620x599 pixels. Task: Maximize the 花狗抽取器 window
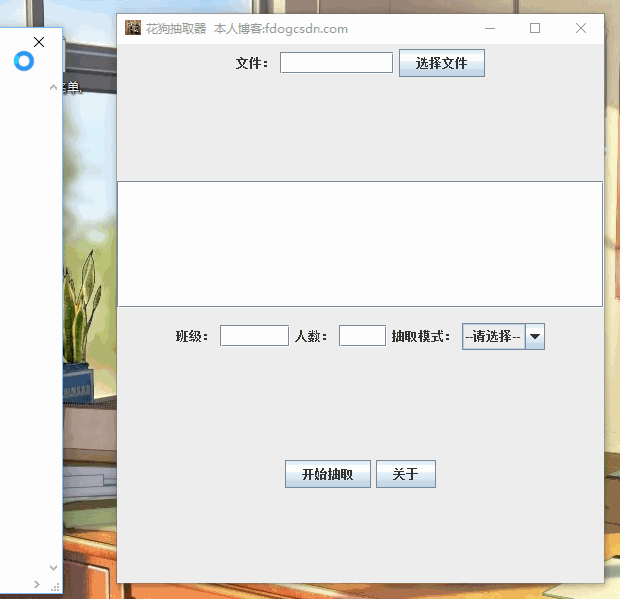(x=535, y=28)
